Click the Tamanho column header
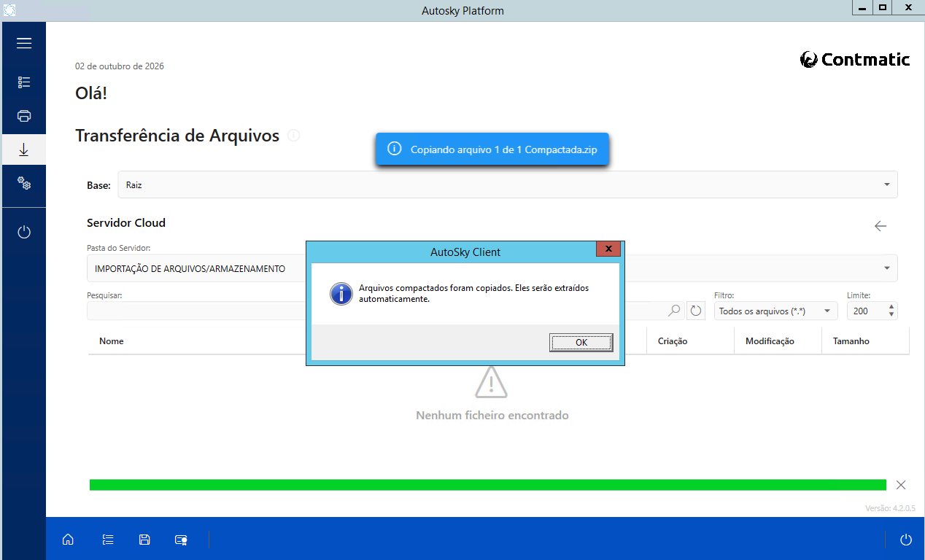Image resolution: width=925 pixels, height=560 pixels. click(851, 341)
